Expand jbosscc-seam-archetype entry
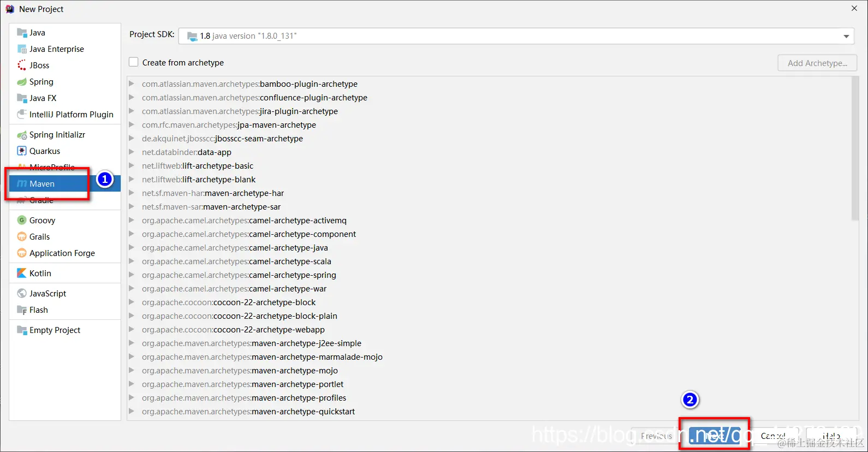This screenshot has width=868, height=452. [131, 139]
